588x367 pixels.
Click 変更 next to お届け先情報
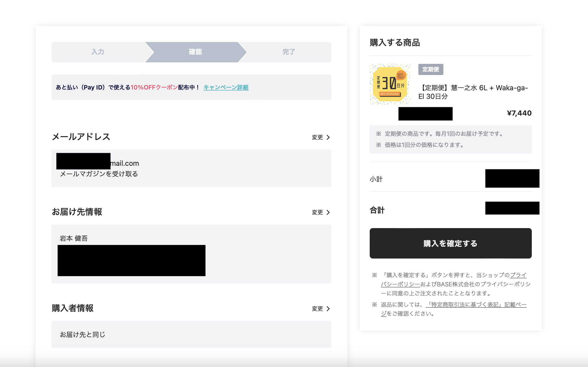coord(317,212)
